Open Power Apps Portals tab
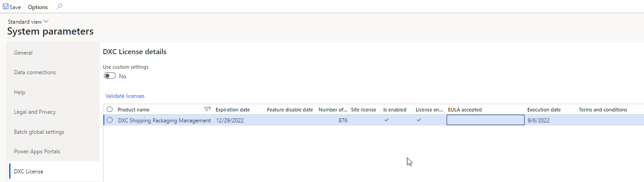644x182 pixels. (37, 152)
